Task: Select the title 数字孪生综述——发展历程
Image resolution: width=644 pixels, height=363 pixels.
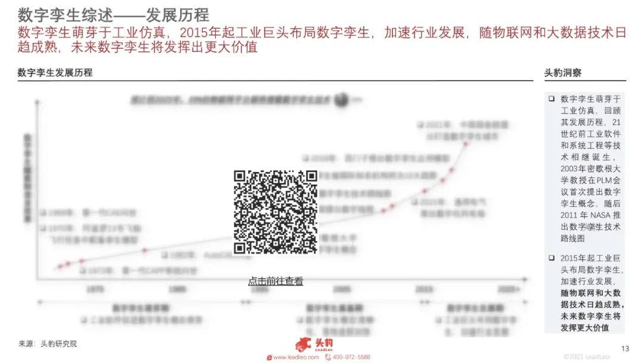Action: (x=113, y=15)
